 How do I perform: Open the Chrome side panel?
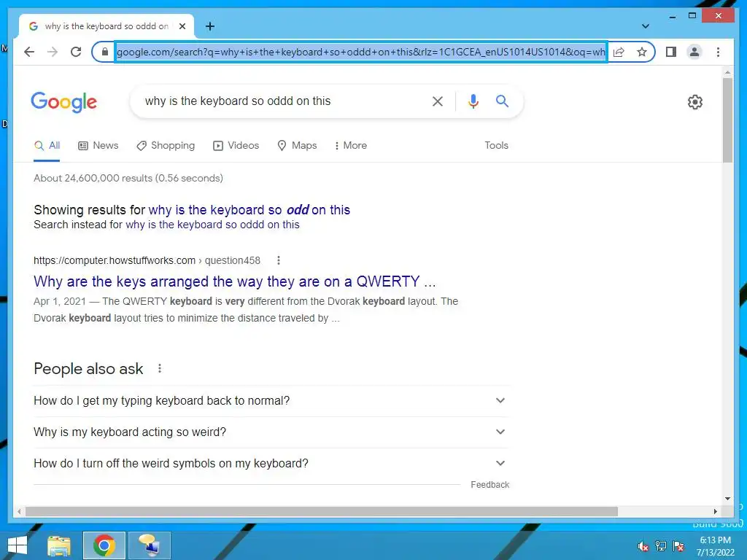click(671, 52)
